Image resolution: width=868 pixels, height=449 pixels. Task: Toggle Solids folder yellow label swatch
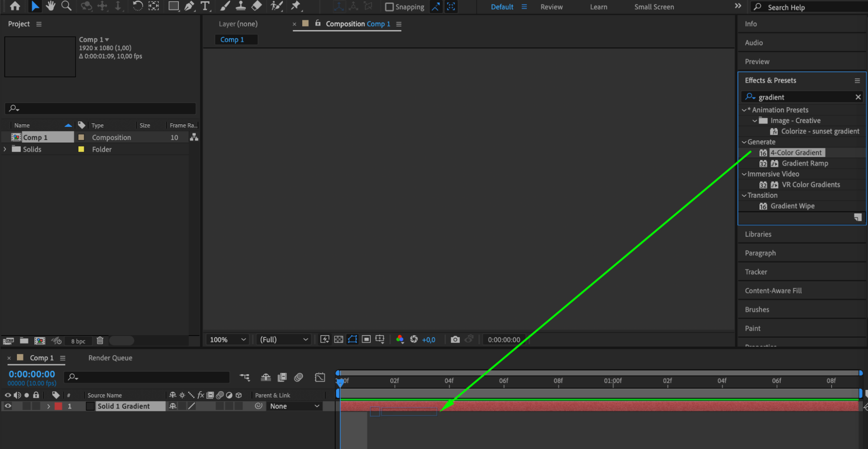81,149
